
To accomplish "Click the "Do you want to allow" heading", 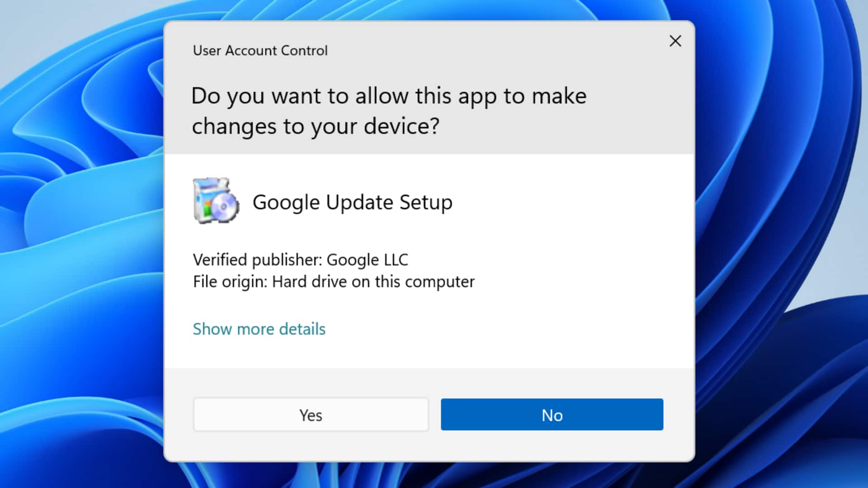I will pos(389,111).
